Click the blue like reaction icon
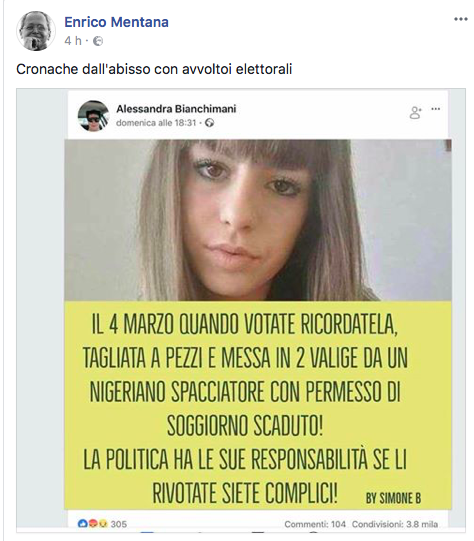 (83, 524)
